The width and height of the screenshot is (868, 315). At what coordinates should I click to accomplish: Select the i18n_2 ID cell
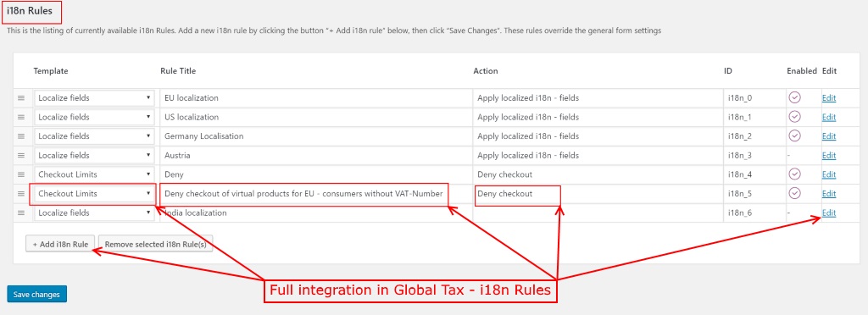coord(754,136)
